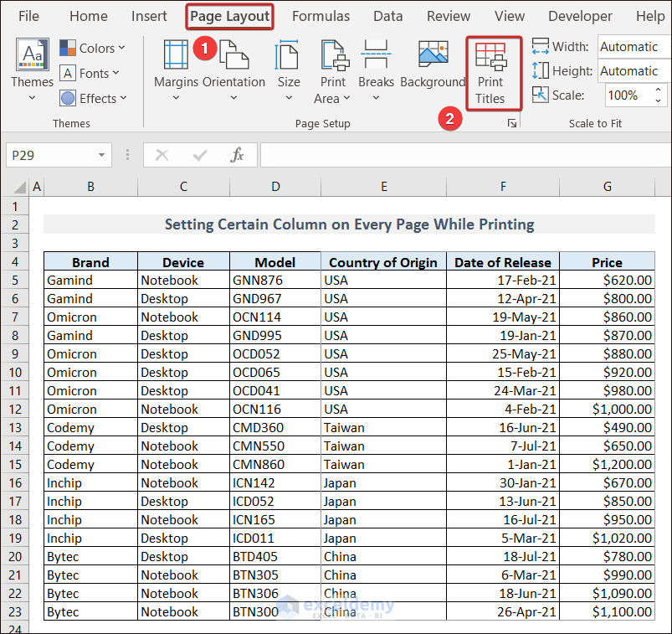Viewport: 672px width, 634px height.
Task: Open the File menu
Action: pyautogui.click(x=28, y=16)
